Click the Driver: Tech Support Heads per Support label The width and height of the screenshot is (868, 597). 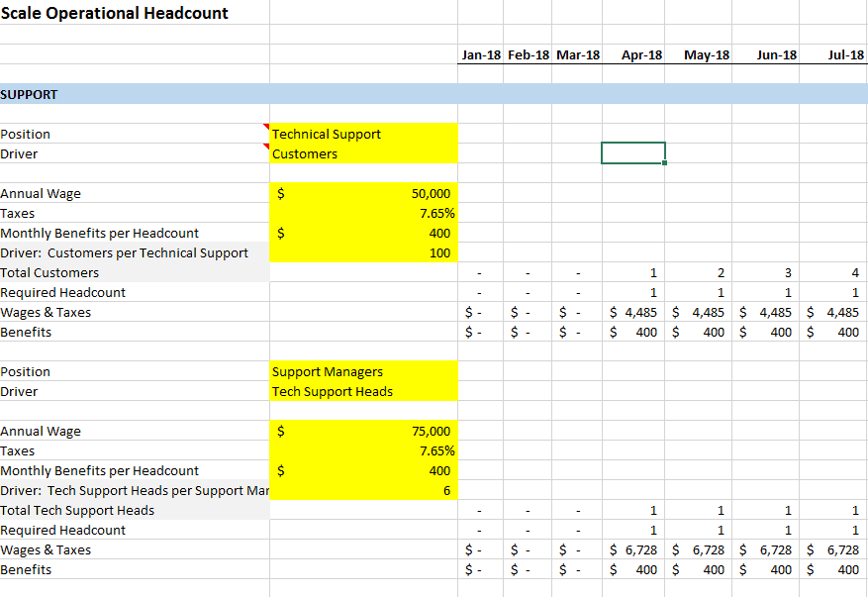click(x=135, y=490)
